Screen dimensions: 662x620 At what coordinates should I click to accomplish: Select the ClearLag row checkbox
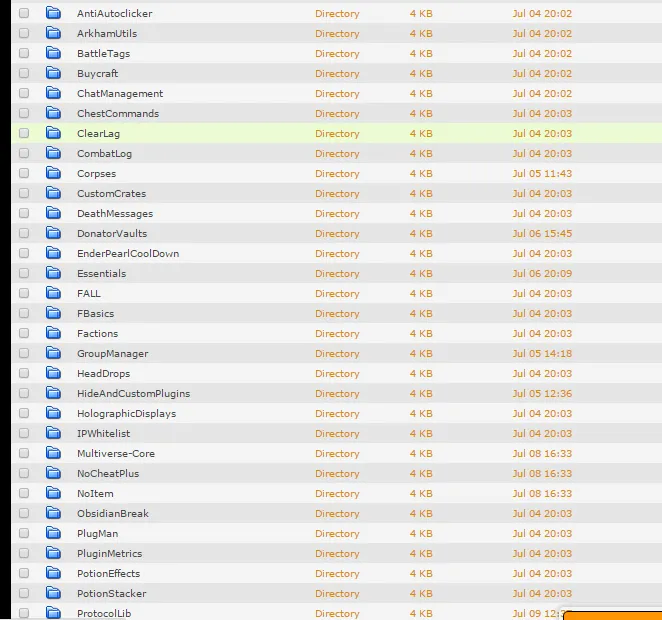coord(24,133)
